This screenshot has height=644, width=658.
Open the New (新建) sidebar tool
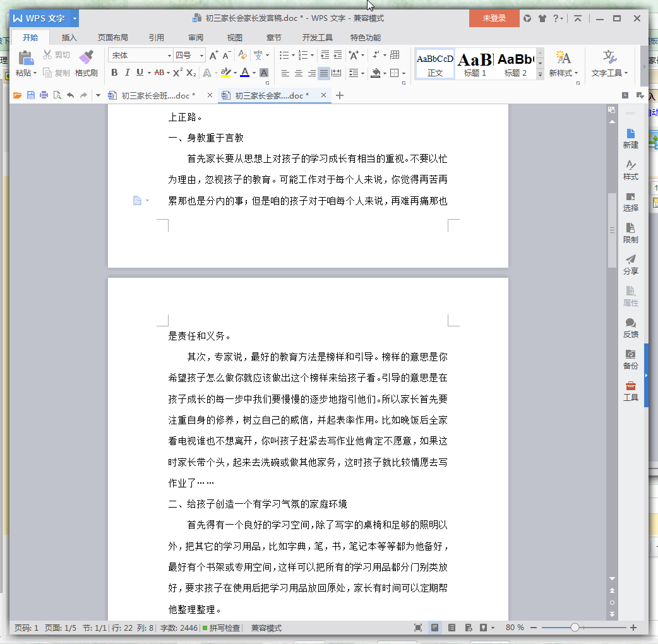[x=631, y=139]
